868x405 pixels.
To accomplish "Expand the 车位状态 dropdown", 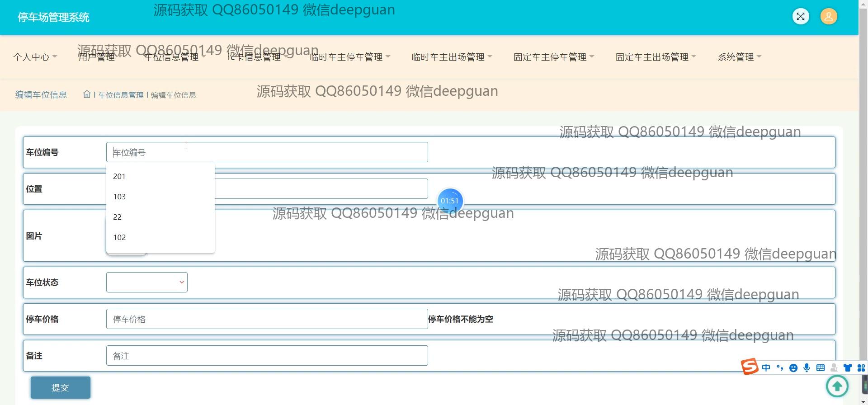I will [147, 283].
